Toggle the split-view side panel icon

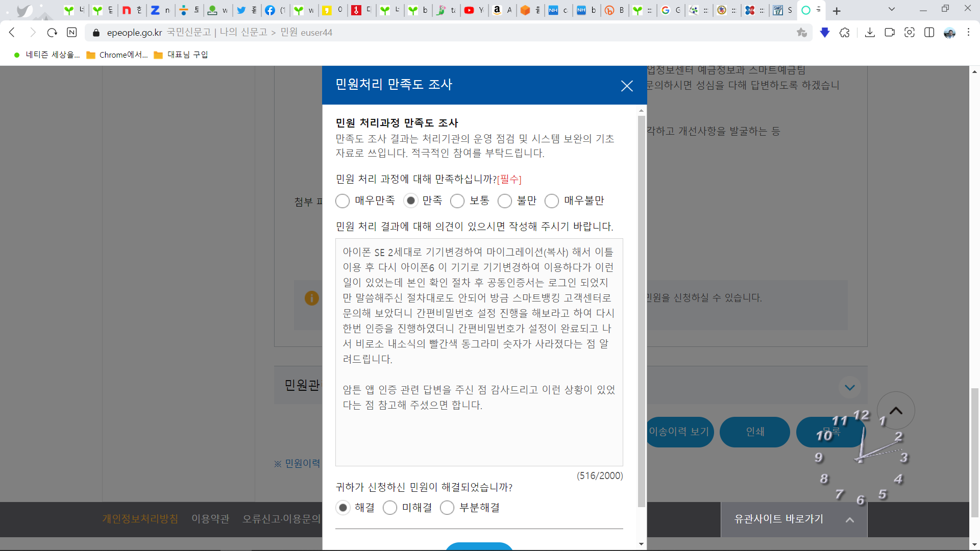click(929, 33)
